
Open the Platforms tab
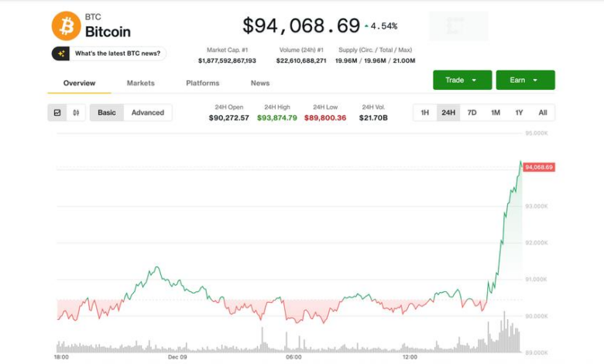202,83
